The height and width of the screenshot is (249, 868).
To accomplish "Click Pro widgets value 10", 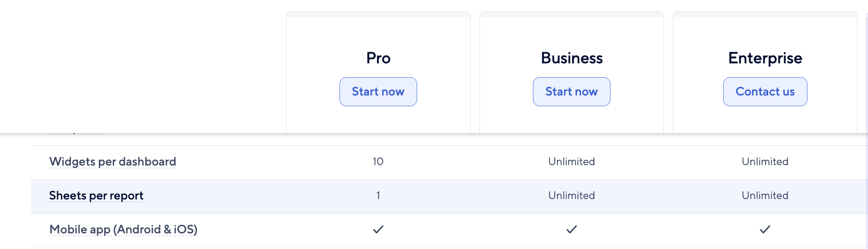I will [378, 162].
